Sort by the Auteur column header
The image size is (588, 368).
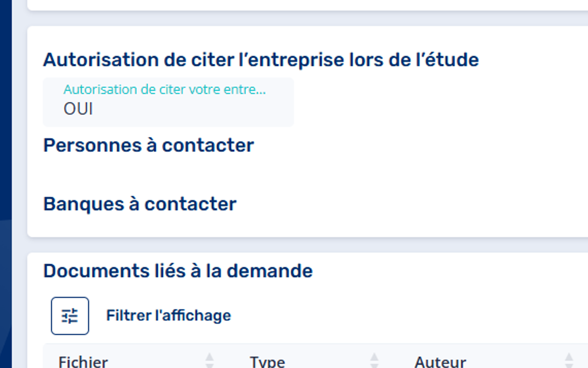440,362
